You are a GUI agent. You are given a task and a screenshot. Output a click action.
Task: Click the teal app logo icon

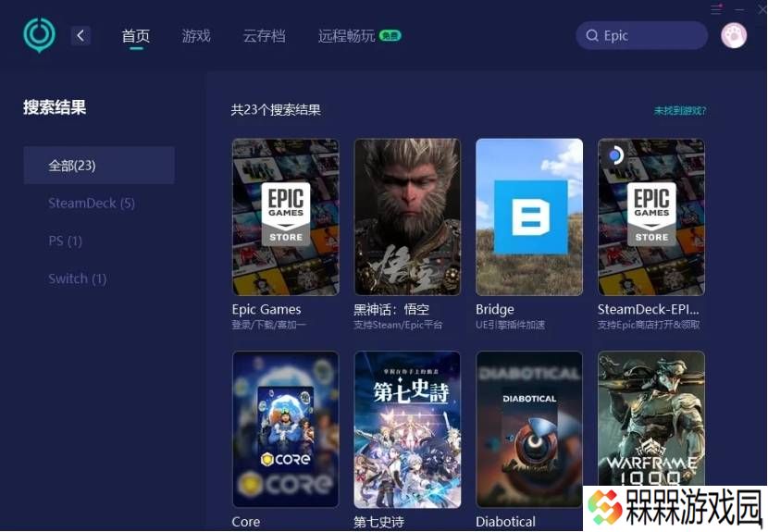coord(39,35)
